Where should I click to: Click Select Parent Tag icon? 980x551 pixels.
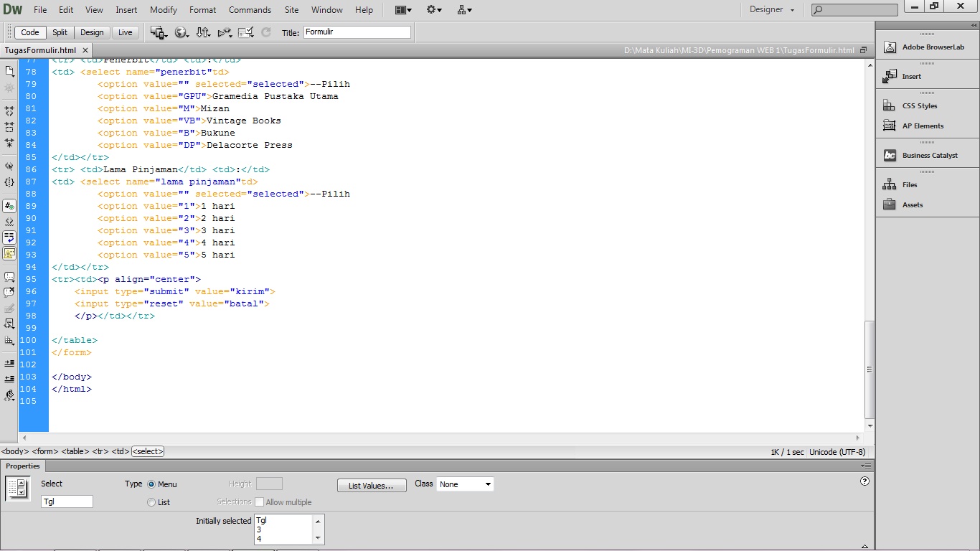click(x=9, y=166)
